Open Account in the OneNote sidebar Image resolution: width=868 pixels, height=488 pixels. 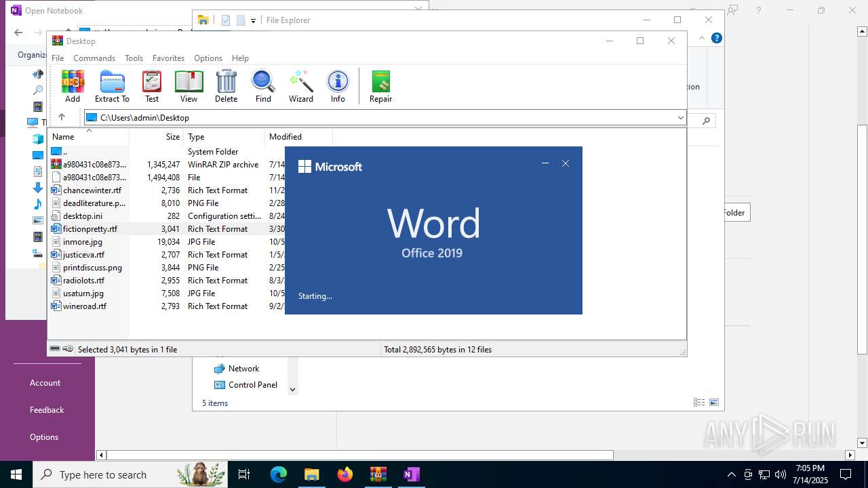coord(45,383)
